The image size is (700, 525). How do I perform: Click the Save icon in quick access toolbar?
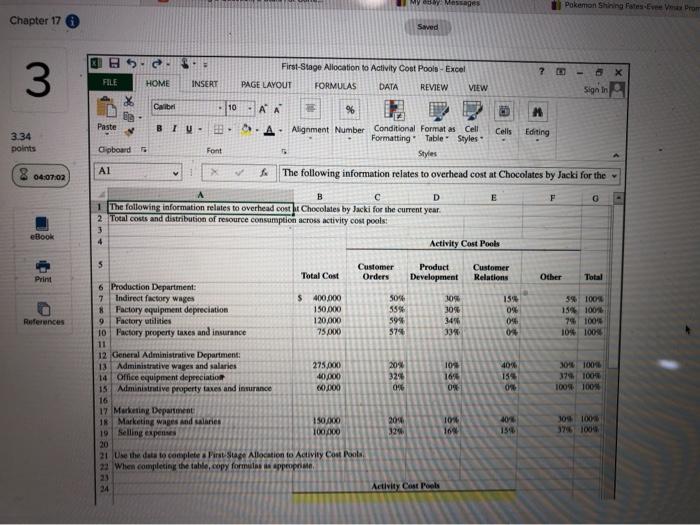(x=114, y=63)
